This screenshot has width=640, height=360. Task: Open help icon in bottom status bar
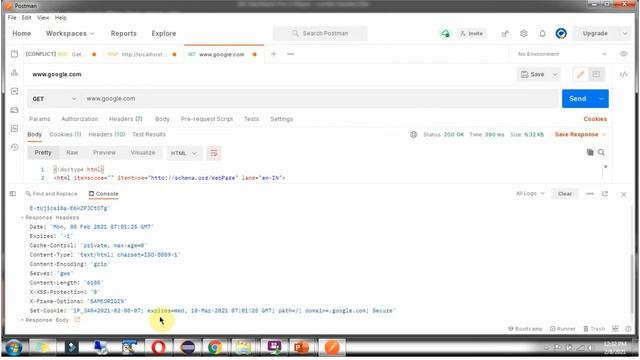tap(628, 329)
